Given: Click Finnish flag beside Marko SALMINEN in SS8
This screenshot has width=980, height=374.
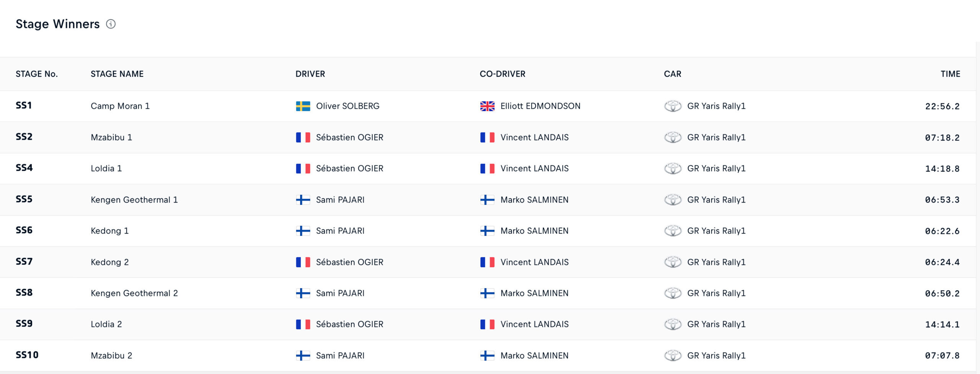Looking at the screenshot, I should (x=487, y=293).
